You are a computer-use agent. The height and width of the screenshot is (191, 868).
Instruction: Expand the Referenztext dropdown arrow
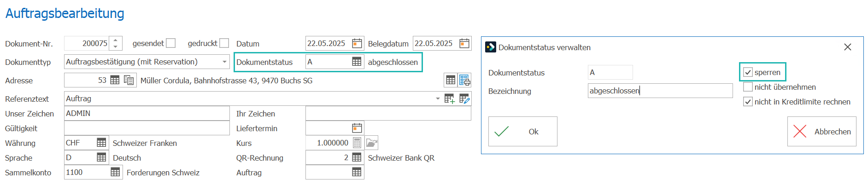437,98
